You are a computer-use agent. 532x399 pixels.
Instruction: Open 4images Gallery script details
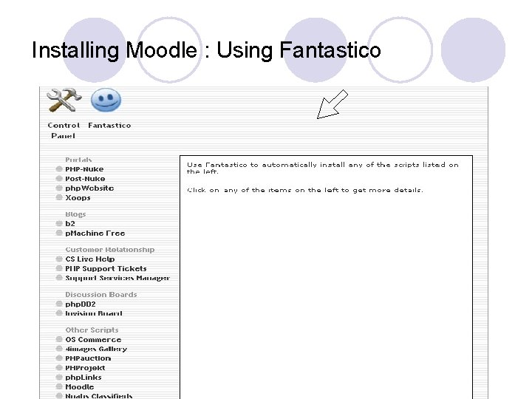pyautogui.click(x=96, y=349)
